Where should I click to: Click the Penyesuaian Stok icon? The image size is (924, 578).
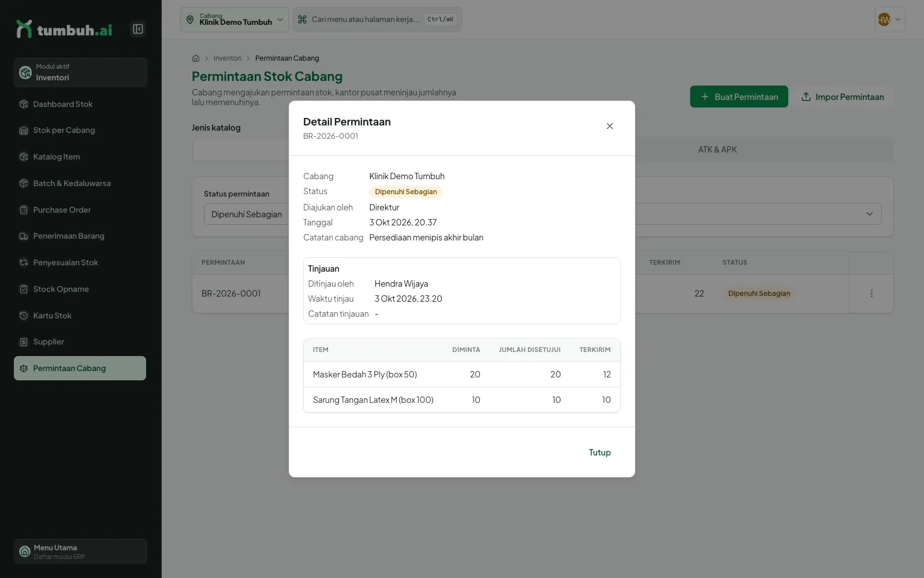[24, 262]
